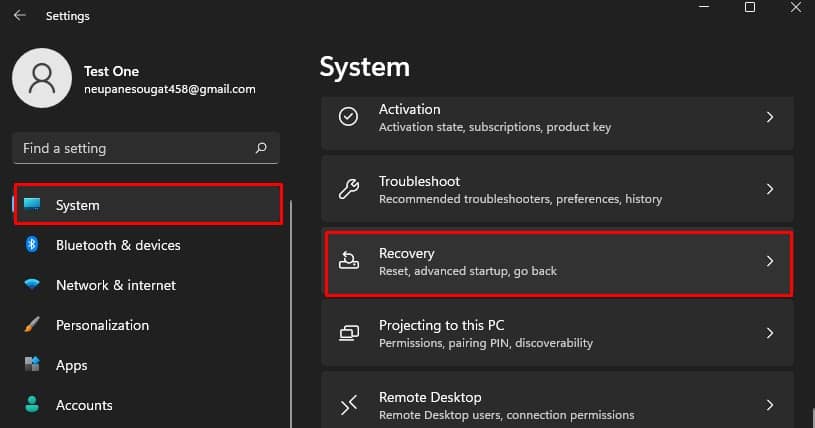Image resolution: width=815 pixels, height=428 pixels.
Task: Expand the Activation chevron
Action: 770,118
